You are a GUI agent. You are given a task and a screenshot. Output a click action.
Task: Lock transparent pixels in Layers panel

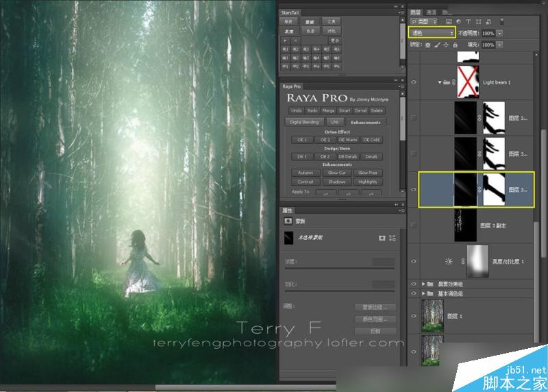pyautogui.click(x=427, y=45)
